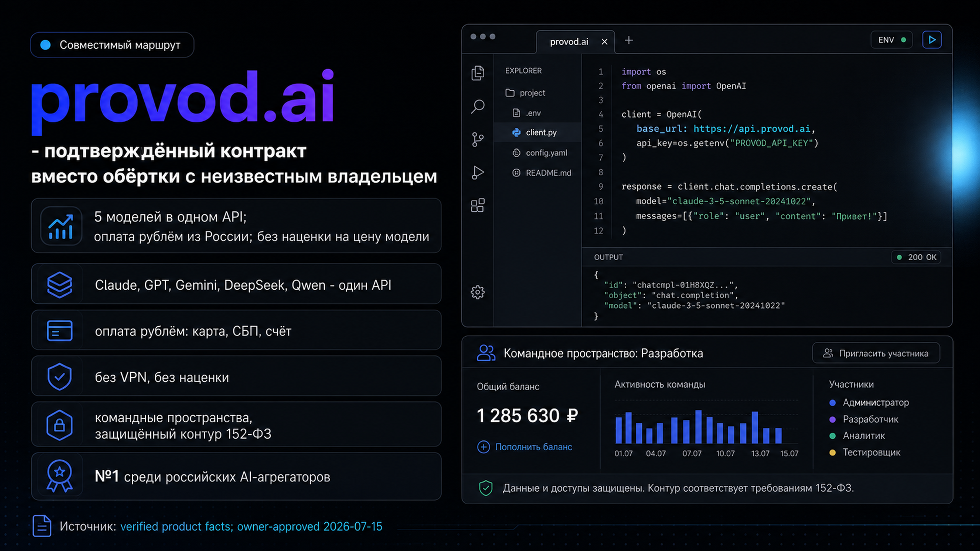Click the growth chart icon by '5 моделей'
Viewport: 980px width, 551px height.
tap(61, 226)
